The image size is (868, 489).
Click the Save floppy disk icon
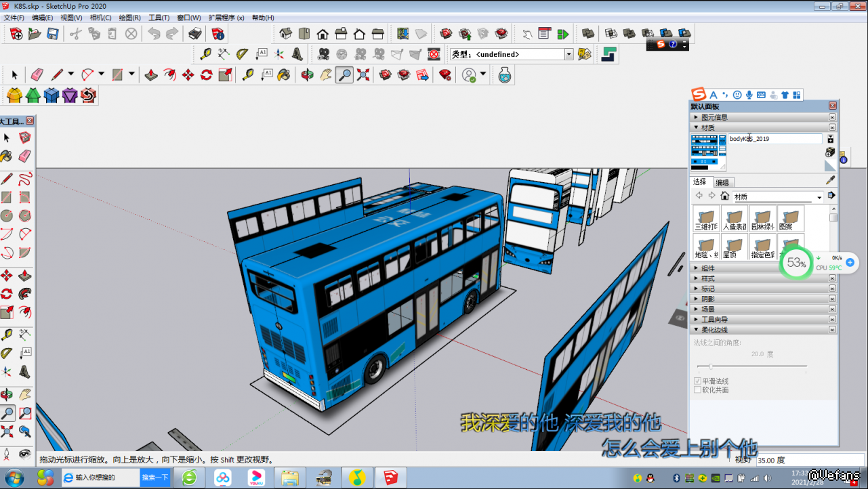click(52, 33)
